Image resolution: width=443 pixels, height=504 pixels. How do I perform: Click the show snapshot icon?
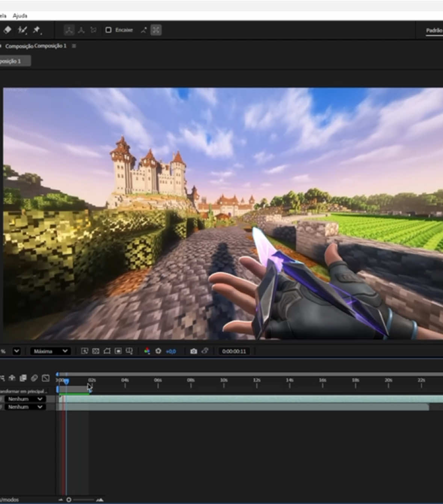coord(205,351)
